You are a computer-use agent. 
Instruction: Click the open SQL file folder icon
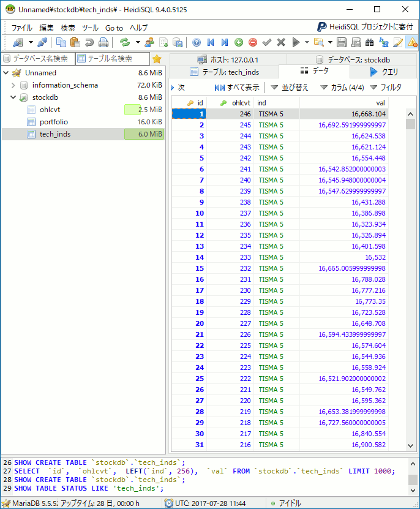point(319,42)
